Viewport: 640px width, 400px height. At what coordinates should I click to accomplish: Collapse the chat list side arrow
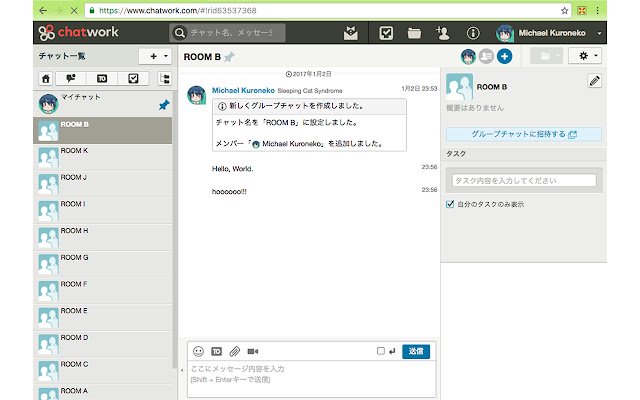pos(182,370)
